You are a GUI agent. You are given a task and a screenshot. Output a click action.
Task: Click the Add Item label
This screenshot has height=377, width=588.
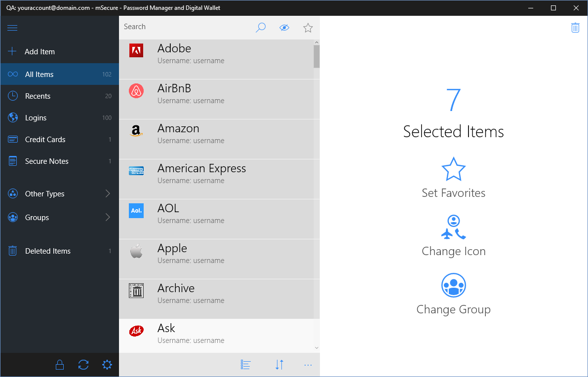[40, 52]
